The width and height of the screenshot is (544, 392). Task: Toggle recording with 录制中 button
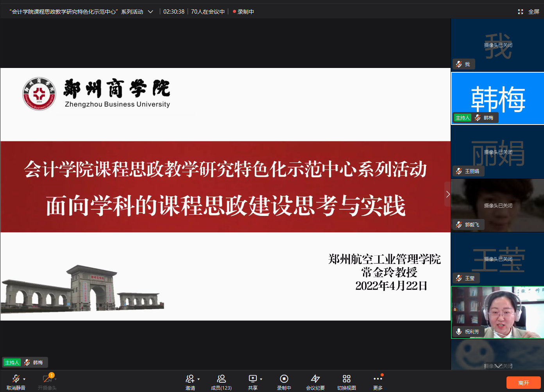tap(284, 379)
